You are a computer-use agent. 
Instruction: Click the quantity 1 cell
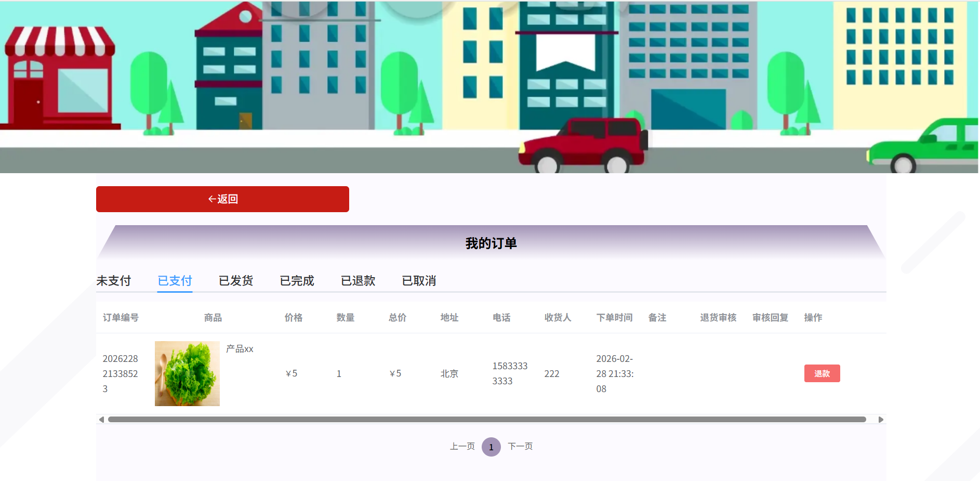[x=339, y=374]
